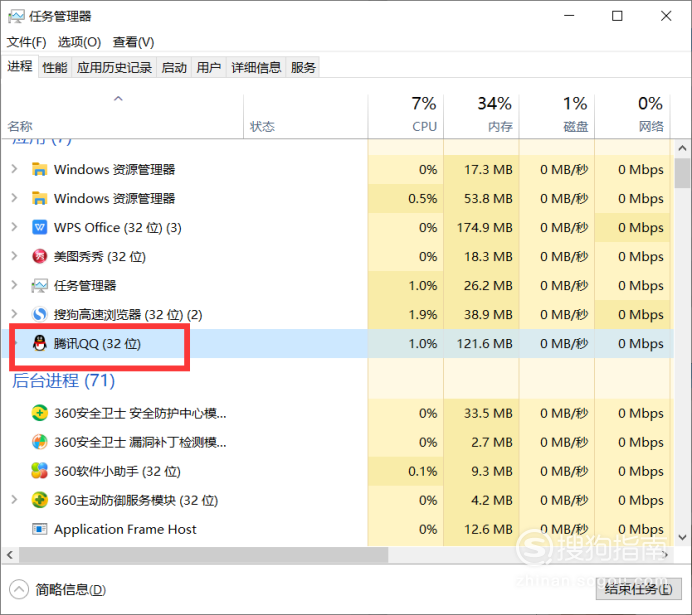Expand 美图秀秀 (32 位) process
This screenshot has width=692, height=615.
[x=14, y=256]
